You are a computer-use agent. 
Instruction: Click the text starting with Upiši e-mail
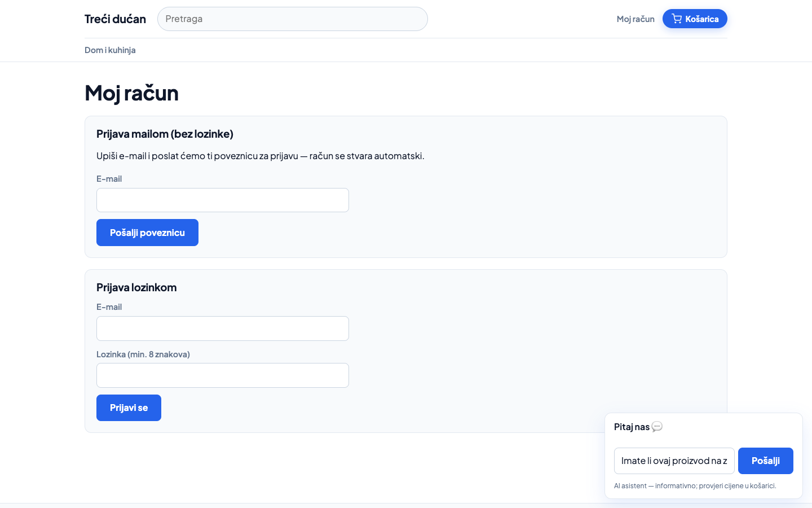click(x=261, y=156)
